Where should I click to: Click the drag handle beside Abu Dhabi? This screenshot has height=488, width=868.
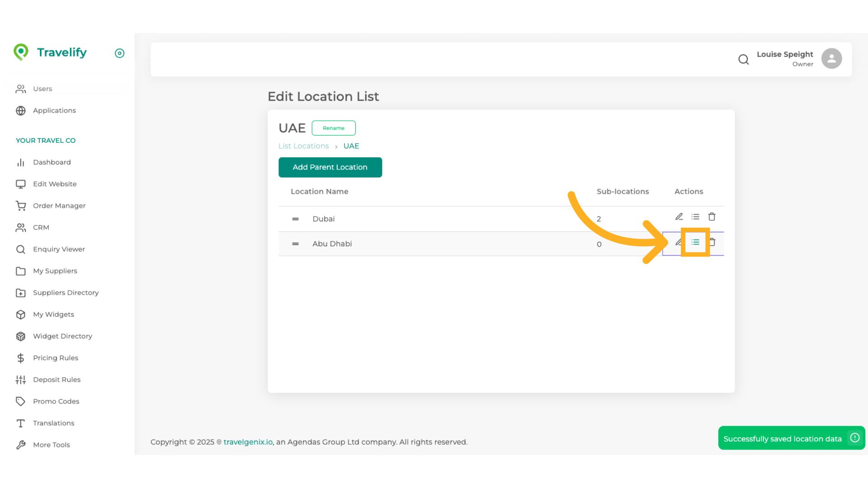295,244
